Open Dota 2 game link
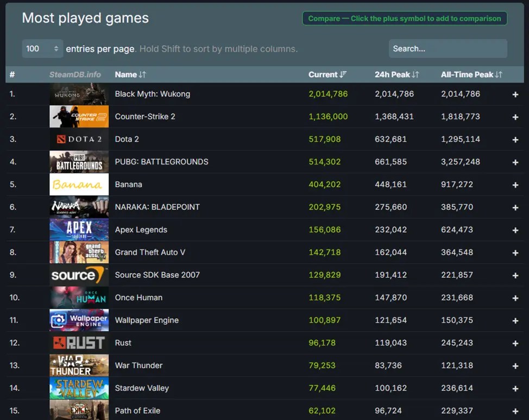 point(127,139)
